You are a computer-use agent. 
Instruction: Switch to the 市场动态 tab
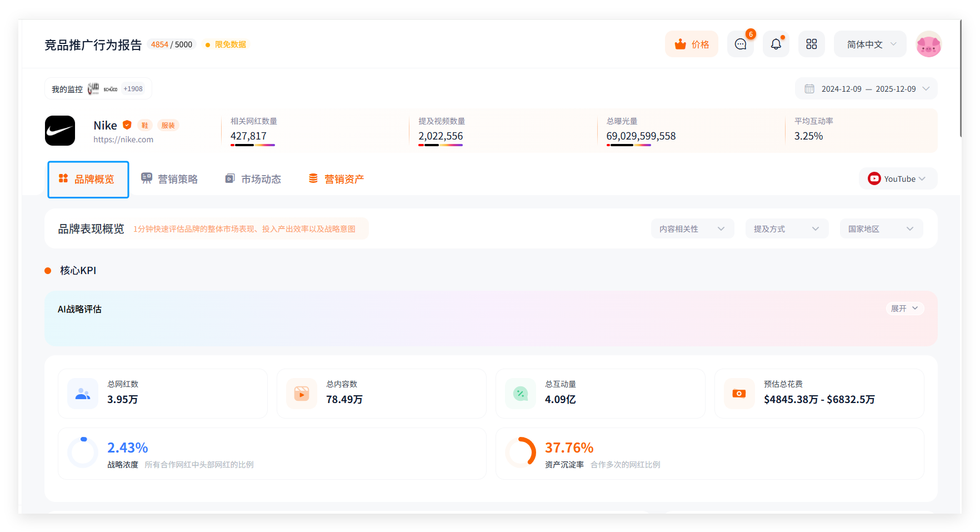click(253, 179)
